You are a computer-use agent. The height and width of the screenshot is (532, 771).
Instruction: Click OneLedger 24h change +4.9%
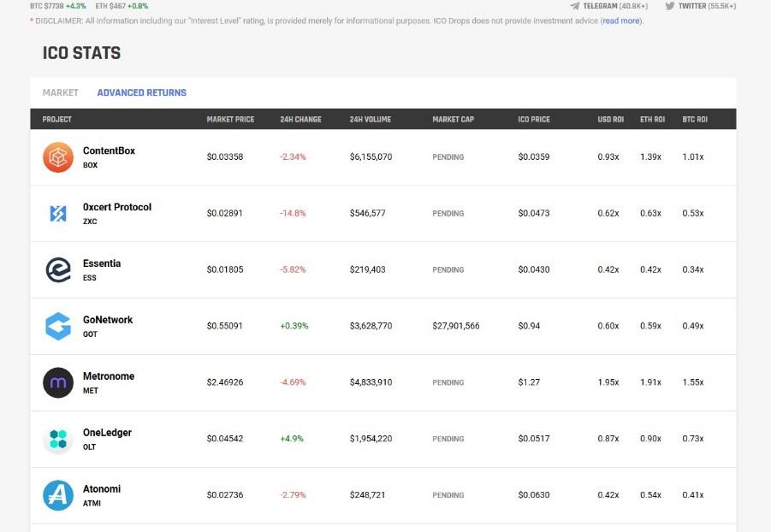pos(292,439)
